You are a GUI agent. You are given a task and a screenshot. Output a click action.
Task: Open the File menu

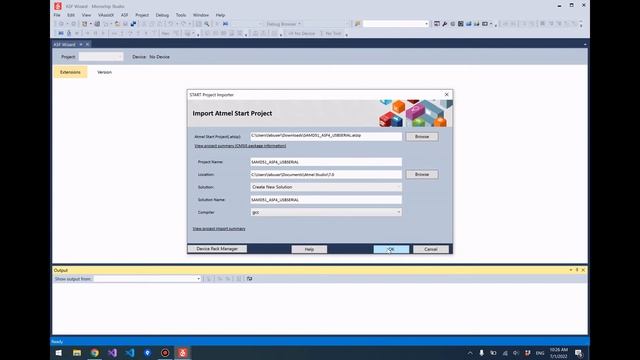point(57,15)
